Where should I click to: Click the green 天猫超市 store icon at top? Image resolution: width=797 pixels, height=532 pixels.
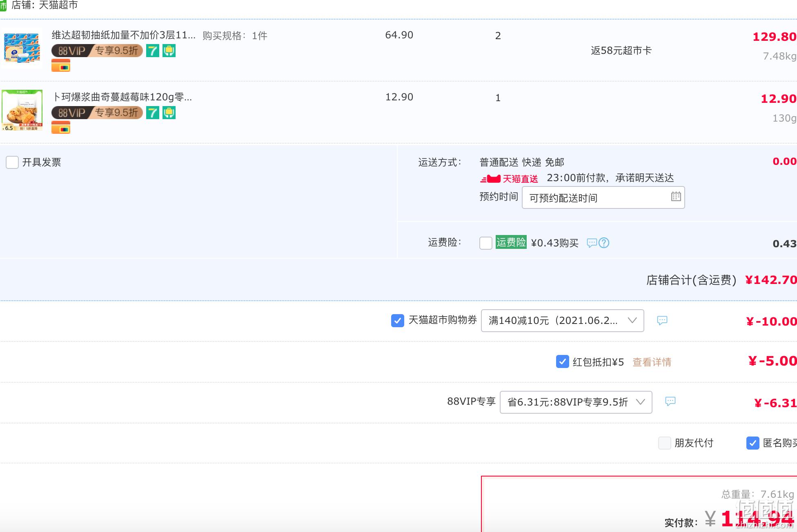pyautogui.click(x=3, y=6)
